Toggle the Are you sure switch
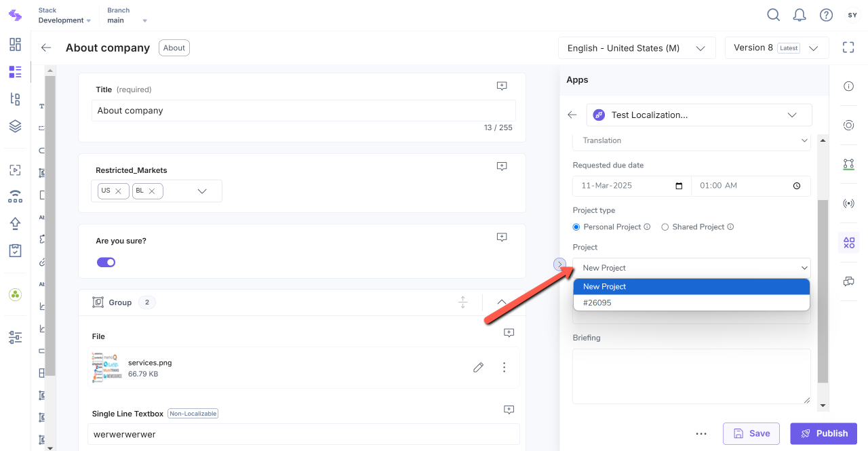The image size is (868, 451). (x=106, y=262)
